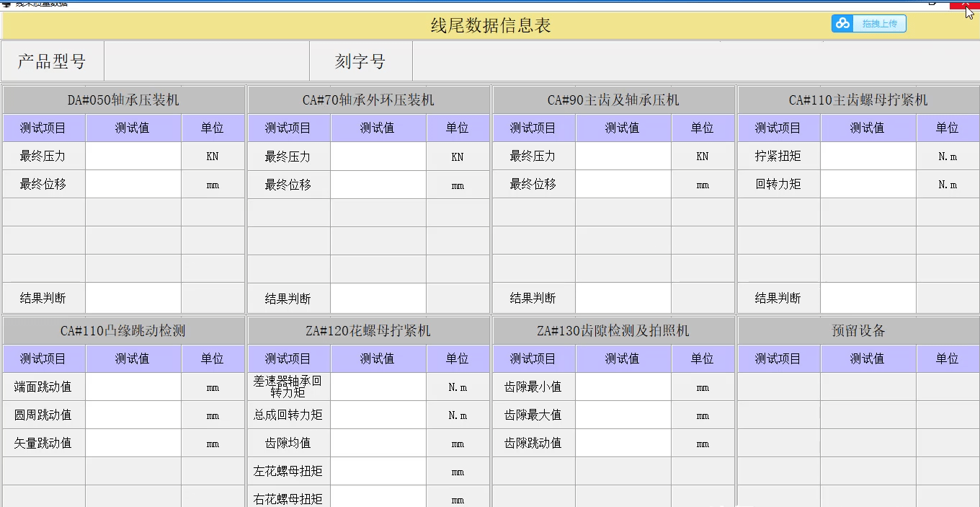Select the 刻字号 label
The width and height of the screenshot is (980, 507).
[360, 61]
